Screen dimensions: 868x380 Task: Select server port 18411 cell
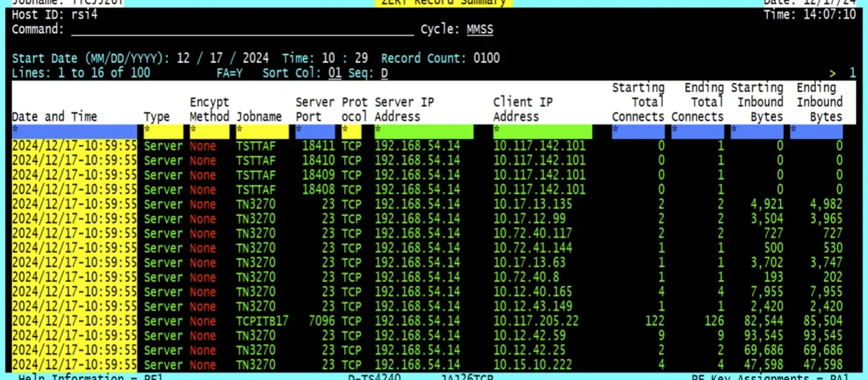click(x=318, y=146)
